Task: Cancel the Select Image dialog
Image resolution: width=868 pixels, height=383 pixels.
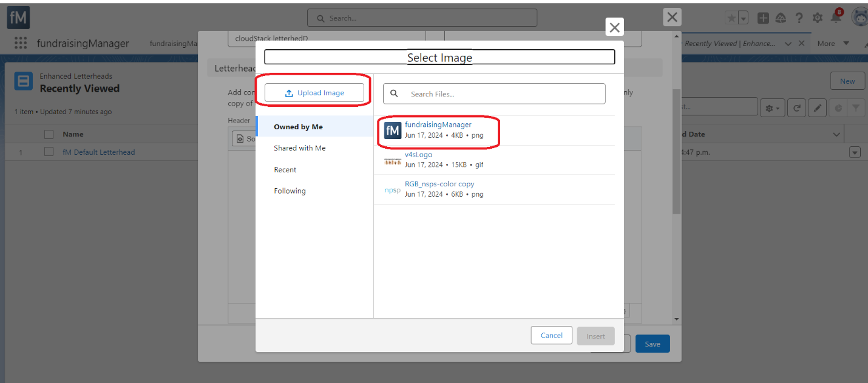Action: (551, 335)
